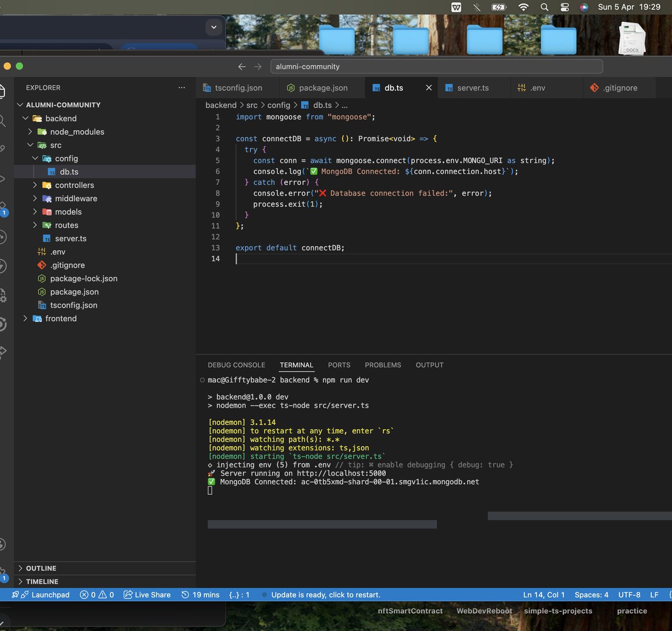Select the routes folder in Explorer
This screenshot has width=672, height=631.
(105, 225)
